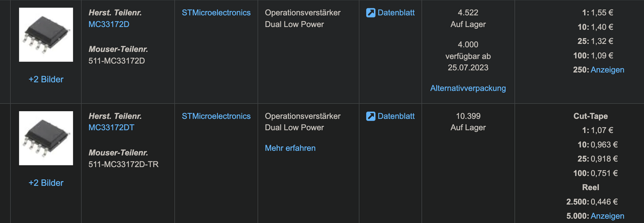Open the Datenblatt link for MC33172D
The image size is (644, 223).
pyautogui.click(x=396, y=13)
